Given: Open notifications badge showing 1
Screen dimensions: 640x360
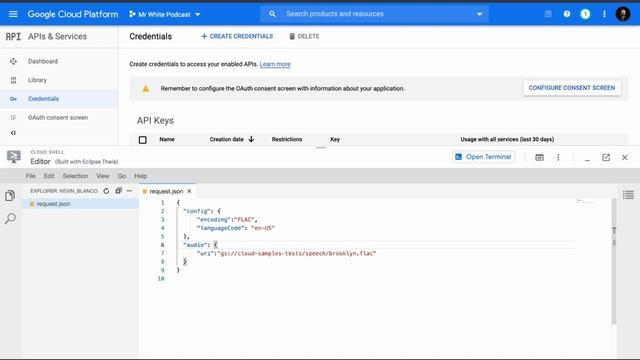Looking at the screenshot, I should coord(585,14).
